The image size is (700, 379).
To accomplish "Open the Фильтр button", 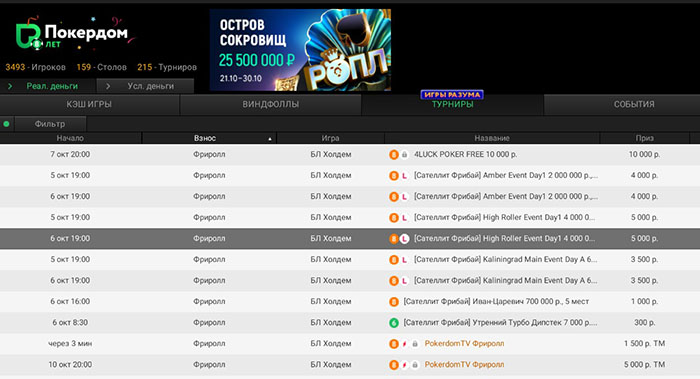I will click(50, 124).
